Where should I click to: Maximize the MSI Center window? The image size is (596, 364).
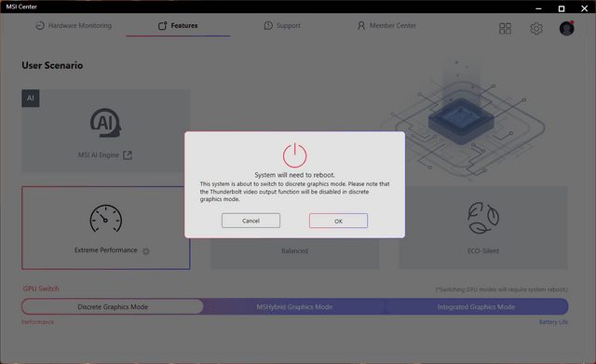tap(562, 8)
